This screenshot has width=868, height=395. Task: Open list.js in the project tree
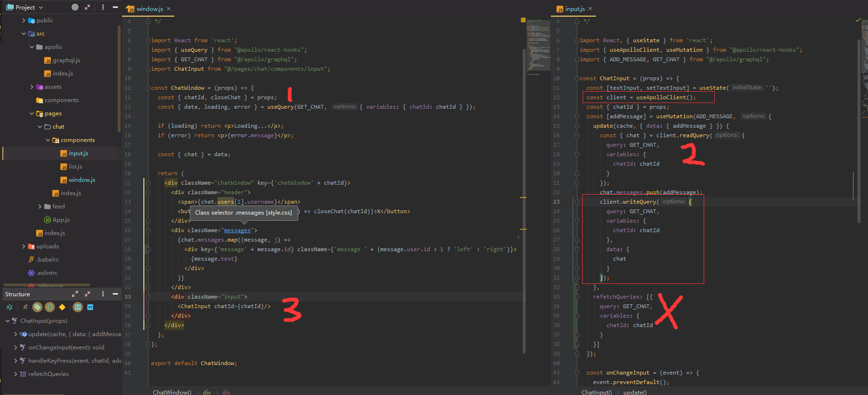75,167
